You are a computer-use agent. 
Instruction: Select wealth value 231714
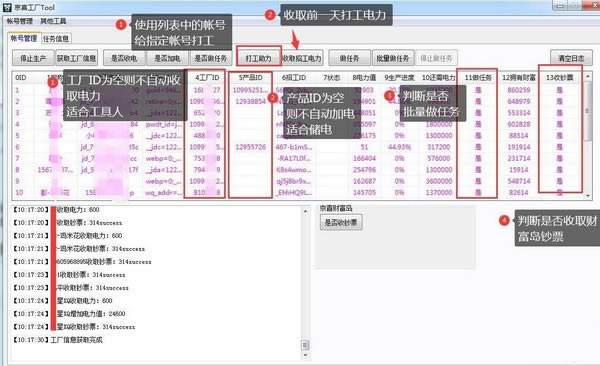(519, 158)
